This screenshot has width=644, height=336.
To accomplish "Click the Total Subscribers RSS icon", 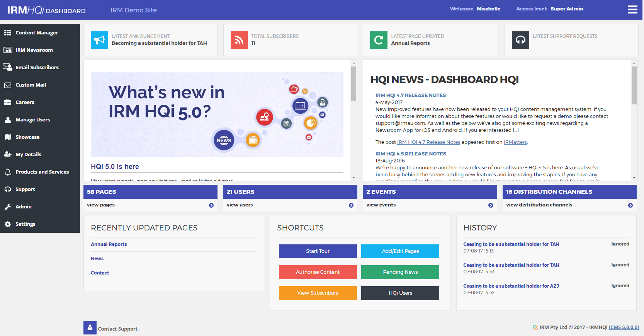I will coord(239,40).
